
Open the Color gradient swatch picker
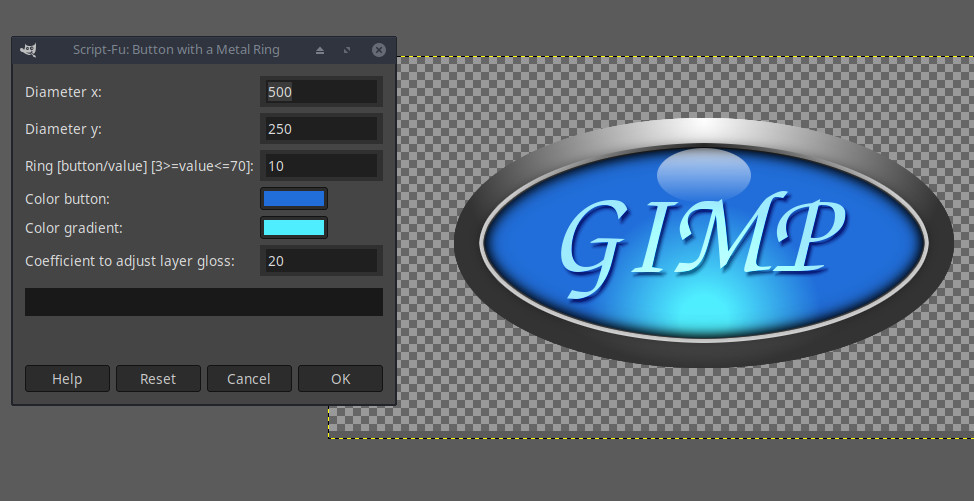[294, 228]
